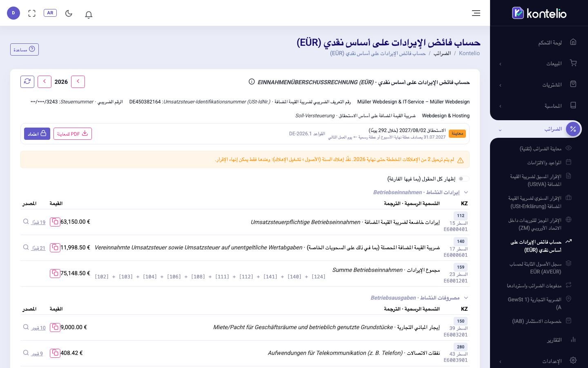Click the info icon beside Einnahmenüberschussrechnung heading
The image size is (588, 368).
pyautogui.click(x=252, y=82)
